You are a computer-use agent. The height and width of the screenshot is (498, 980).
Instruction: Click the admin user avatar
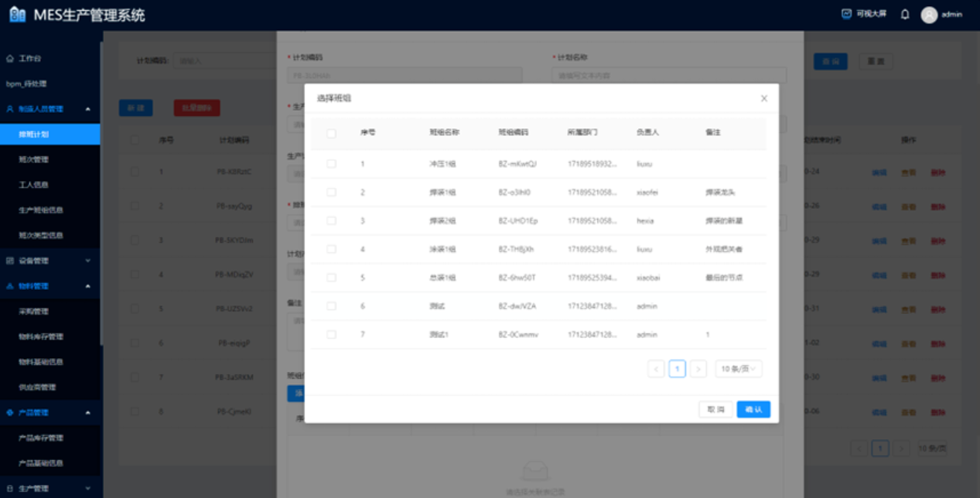[929, 15]
